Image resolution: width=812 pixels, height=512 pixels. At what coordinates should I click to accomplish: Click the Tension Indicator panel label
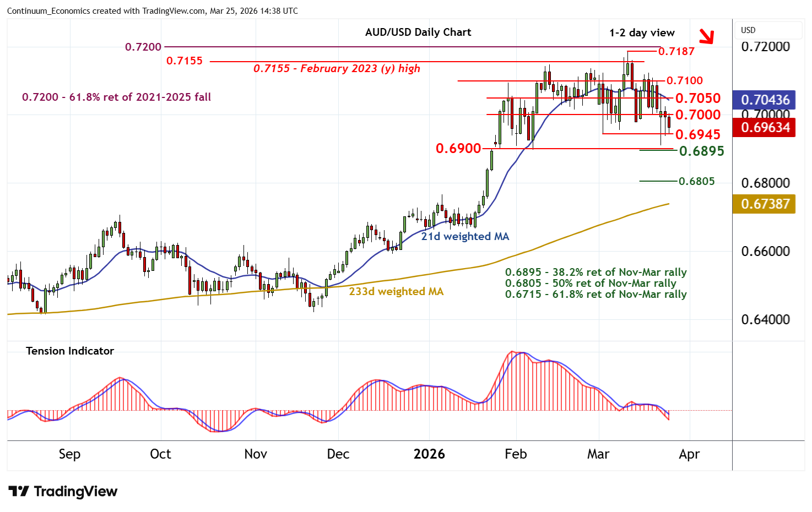click(x=70, y=351)
